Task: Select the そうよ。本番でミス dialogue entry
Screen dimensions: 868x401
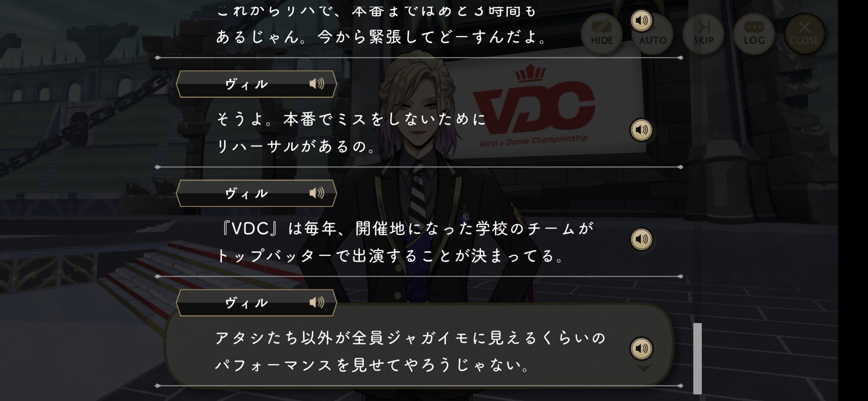Action: 419,132
